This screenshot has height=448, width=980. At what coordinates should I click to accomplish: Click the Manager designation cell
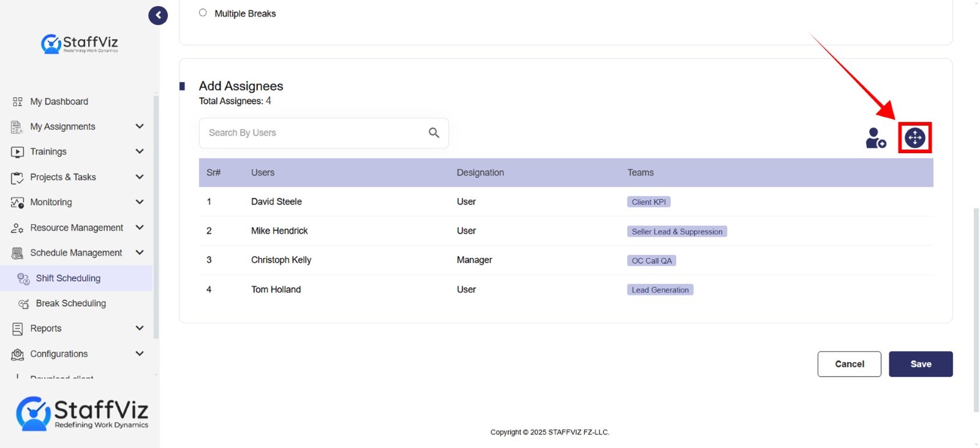coord(474,260)
